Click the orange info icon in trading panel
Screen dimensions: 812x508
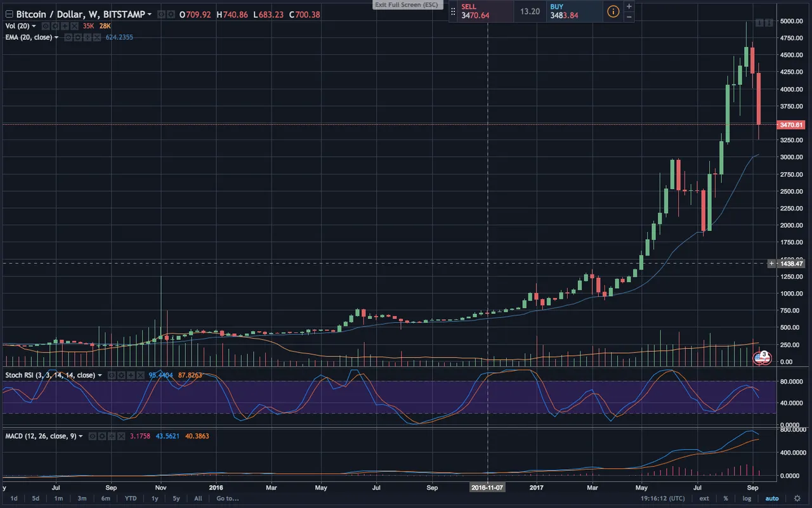tap(613, 11)
